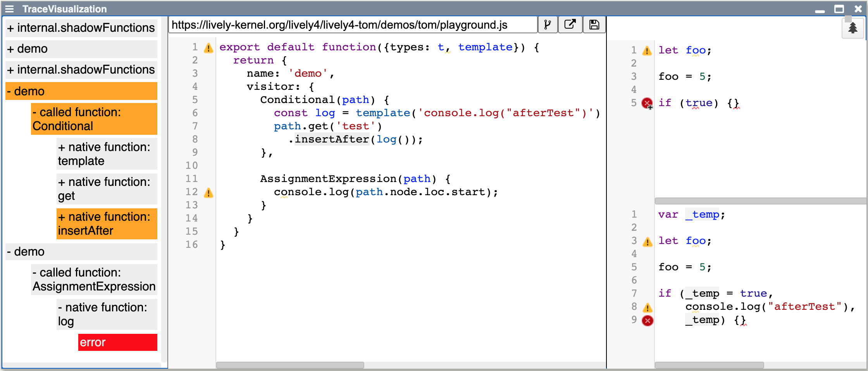868x371 pixels.
Task: Save the file using the disk icon
Action: (x=594, y=24)
